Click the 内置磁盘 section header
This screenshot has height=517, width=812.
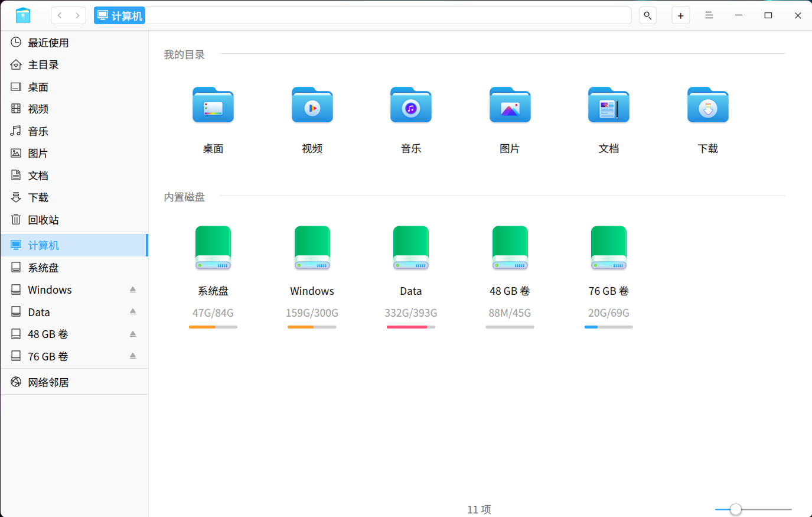tap(184, 197)
